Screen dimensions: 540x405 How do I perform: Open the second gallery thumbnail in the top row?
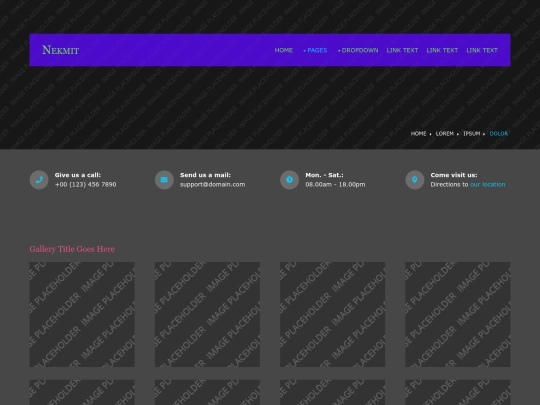click(x=207, y=314)
